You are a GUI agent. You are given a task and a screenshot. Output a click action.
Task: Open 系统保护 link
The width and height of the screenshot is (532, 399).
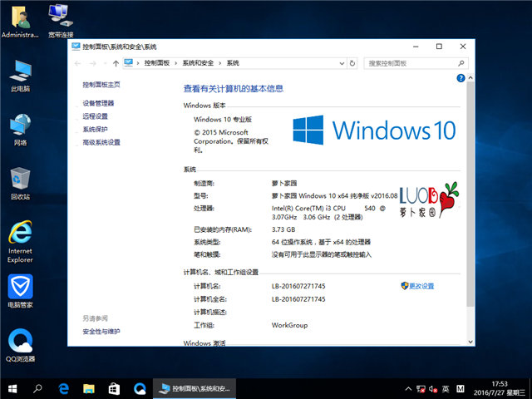pyautogui.click(x=96, y=130)
